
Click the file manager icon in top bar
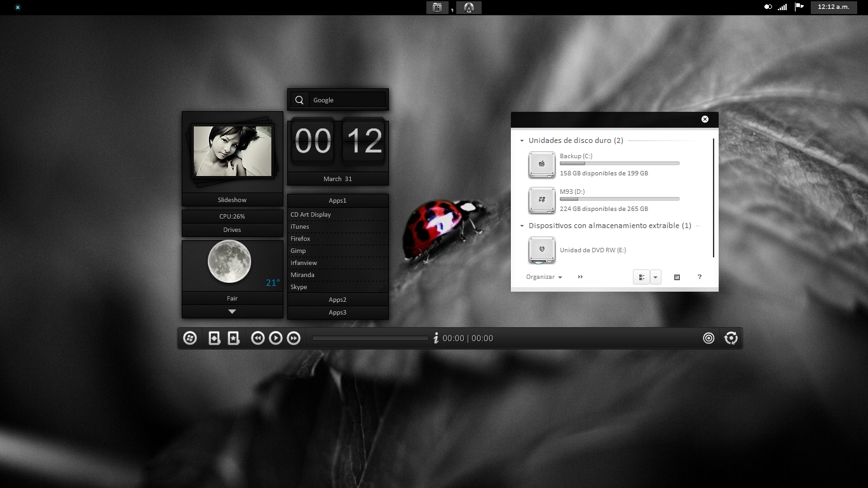tap(437, 8)
